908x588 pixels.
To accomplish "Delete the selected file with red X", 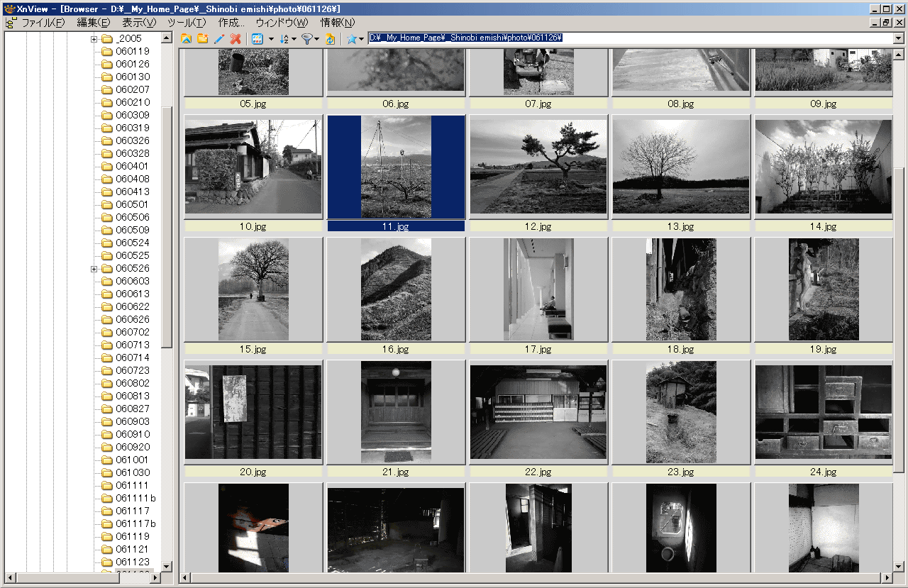I will point(236,38).
